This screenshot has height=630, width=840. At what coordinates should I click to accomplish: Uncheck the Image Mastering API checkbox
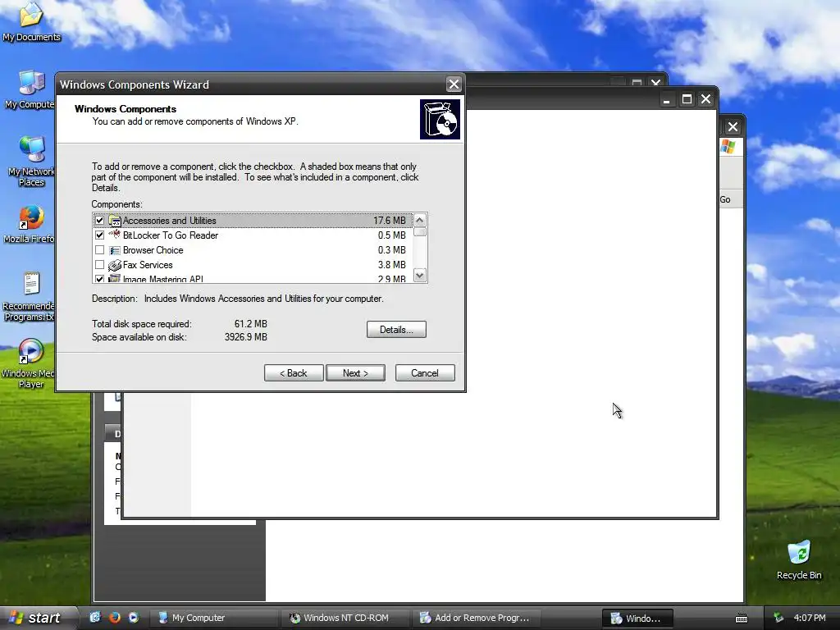99,279
